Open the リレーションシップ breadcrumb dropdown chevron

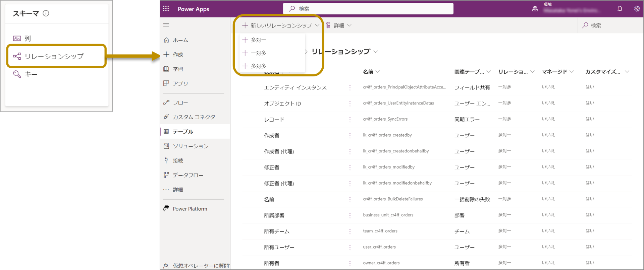coord(376,52)
